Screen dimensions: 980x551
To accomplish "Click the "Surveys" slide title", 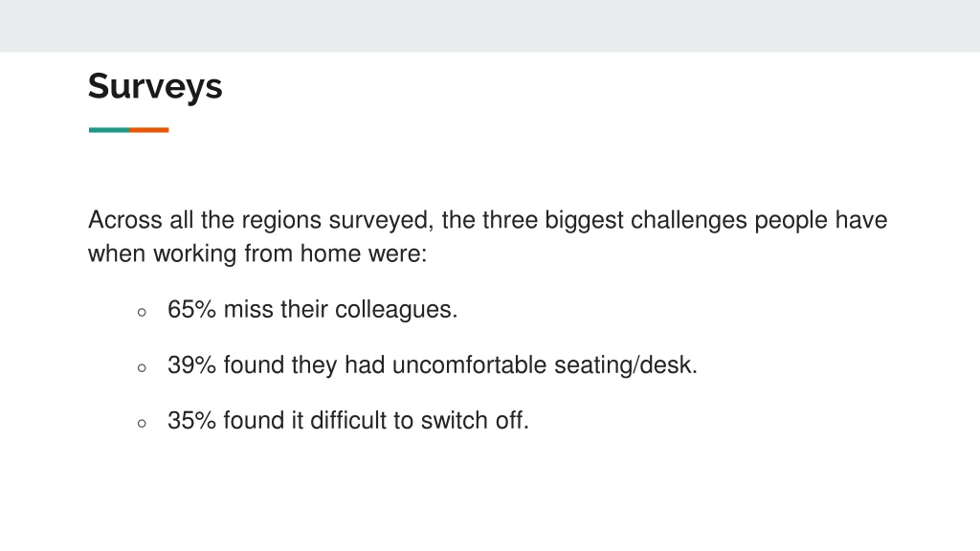I will (x=155, y=86).
